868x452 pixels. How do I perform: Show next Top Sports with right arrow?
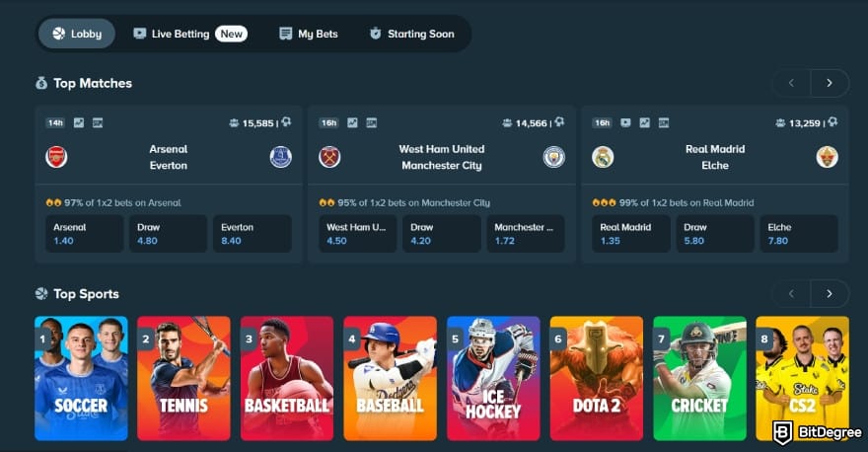(830, 293)
